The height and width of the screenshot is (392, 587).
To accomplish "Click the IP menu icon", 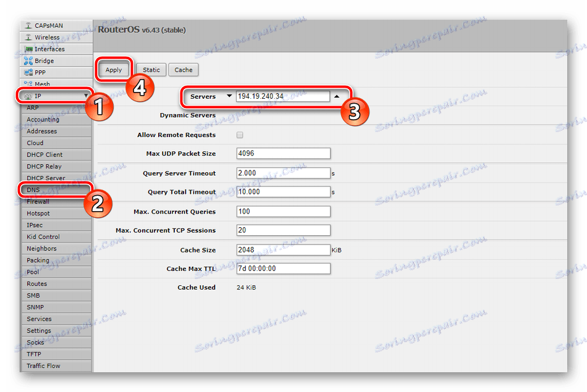I will 28,96.
